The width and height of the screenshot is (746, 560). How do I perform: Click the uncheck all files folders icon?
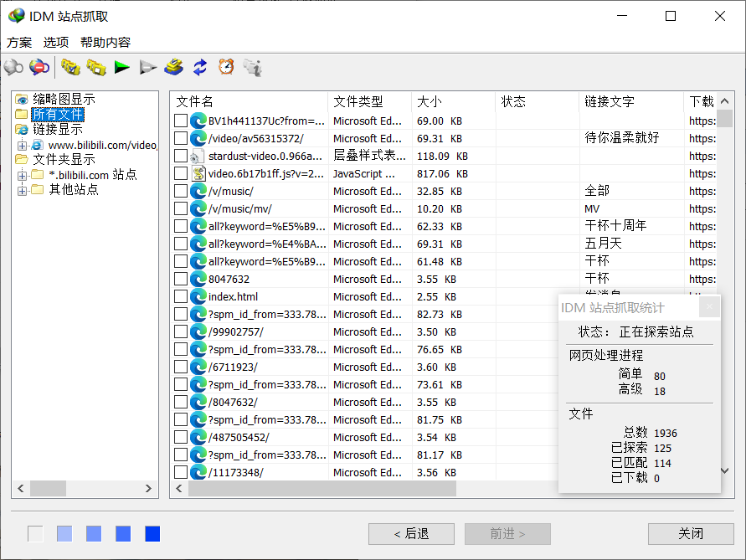click(96, 68)
